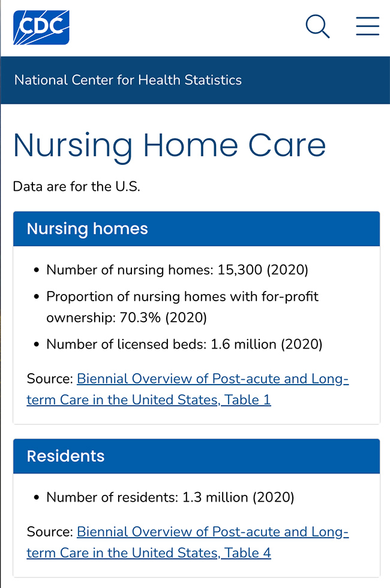Viewport: 390px width, 588px height.
Task: Click the 'Table 4' portion of the link
Action: pos(247,553)
